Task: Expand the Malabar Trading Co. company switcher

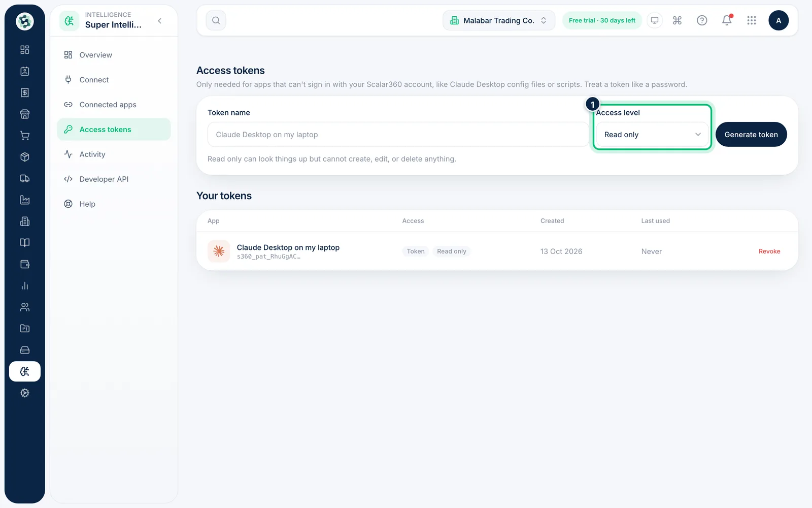Action: pos(499,20)
